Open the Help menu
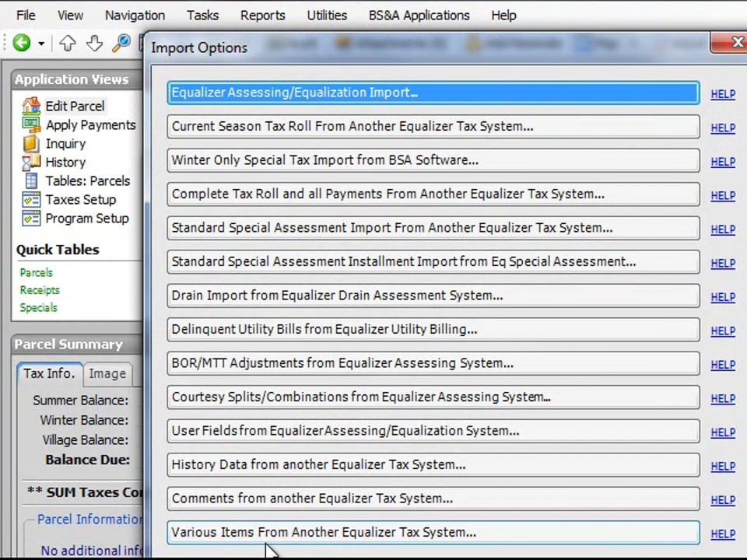Screen dimensions: 747x560 [503, 16]
